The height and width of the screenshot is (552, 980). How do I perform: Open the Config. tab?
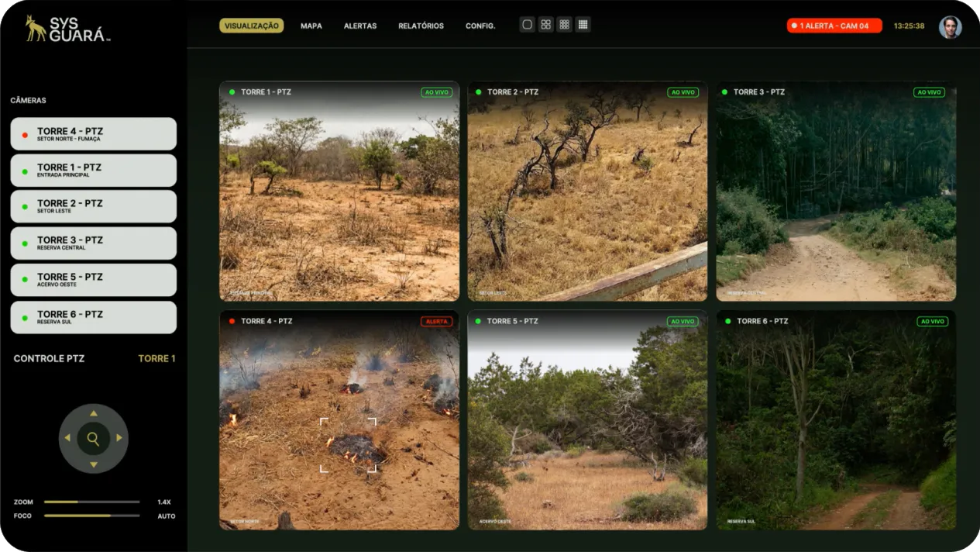[x=480, y=26]
